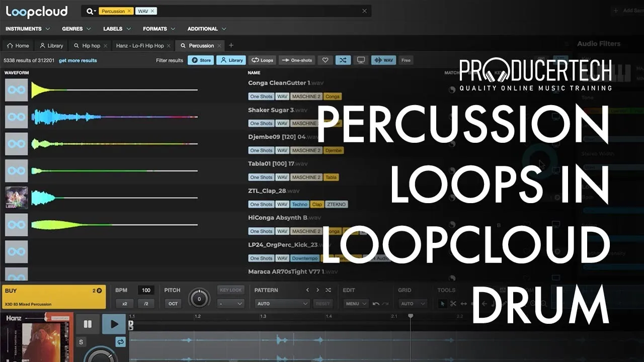Select the scissors cut tool
The width and height of the screenshot is (644, 362).
[x=453, y=304]
